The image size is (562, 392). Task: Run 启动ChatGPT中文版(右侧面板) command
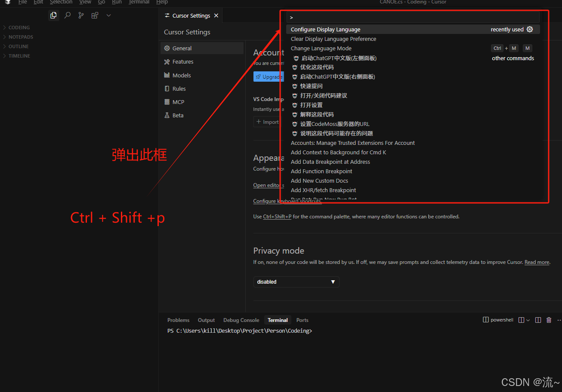click(x=413, y=77)
